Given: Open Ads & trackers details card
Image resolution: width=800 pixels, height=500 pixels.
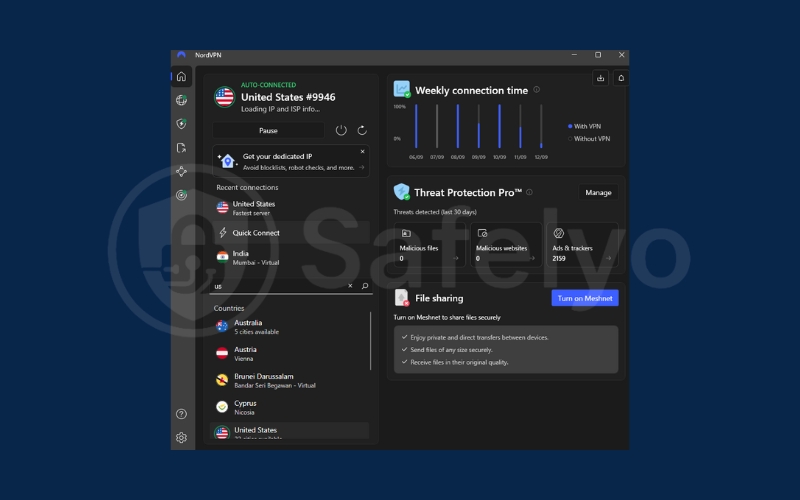Looking at the screenshot, I should click(x=582, y=245).
